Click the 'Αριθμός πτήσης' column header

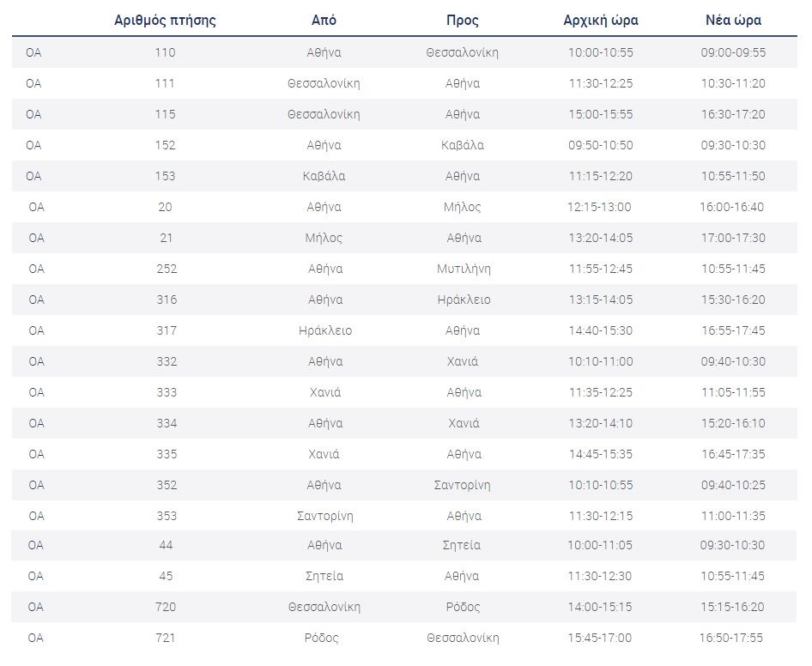pyautogui.click(x=165, y=21)
